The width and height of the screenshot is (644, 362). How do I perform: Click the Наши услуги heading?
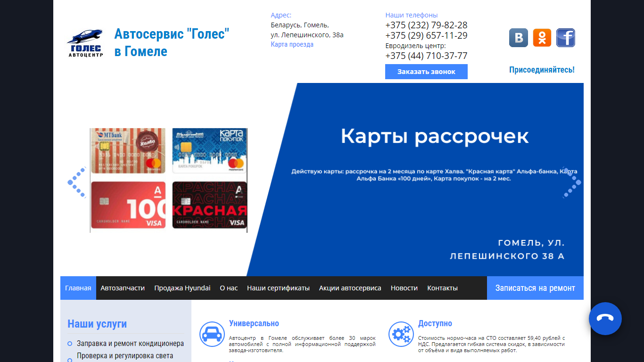(97, 324)
